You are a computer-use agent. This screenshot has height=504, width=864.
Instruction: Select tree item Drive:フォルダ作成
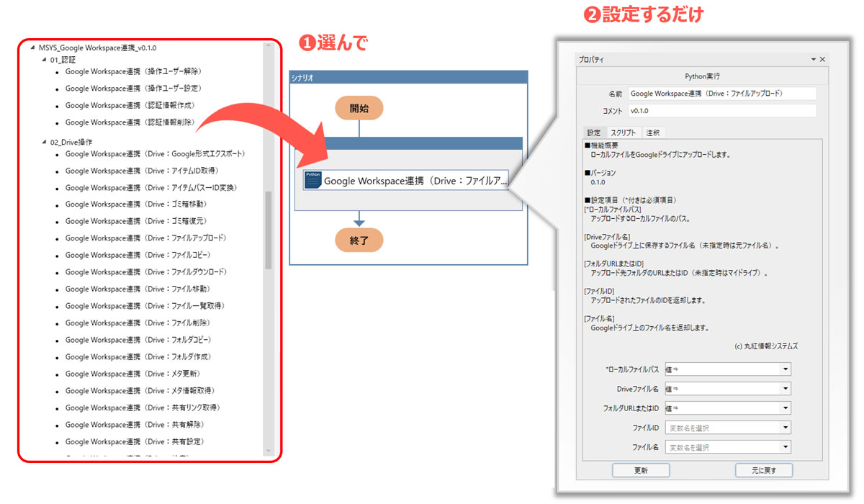138,357
